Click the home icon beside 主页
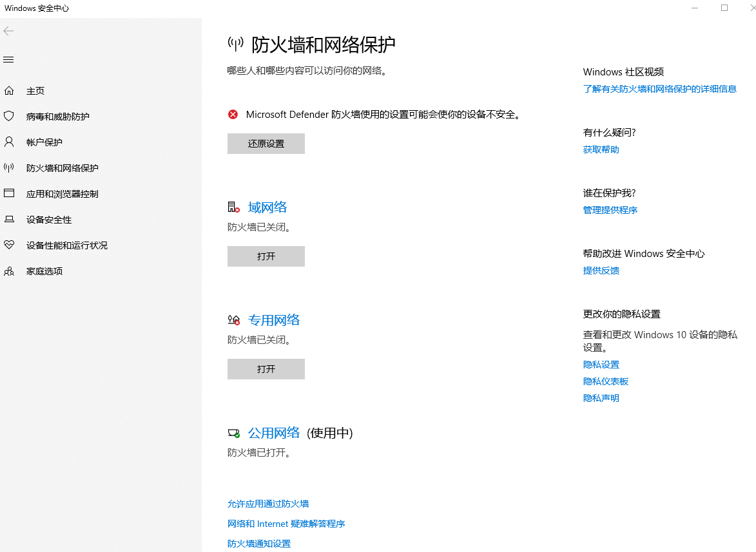756x552 pixels. click(8, 91)
